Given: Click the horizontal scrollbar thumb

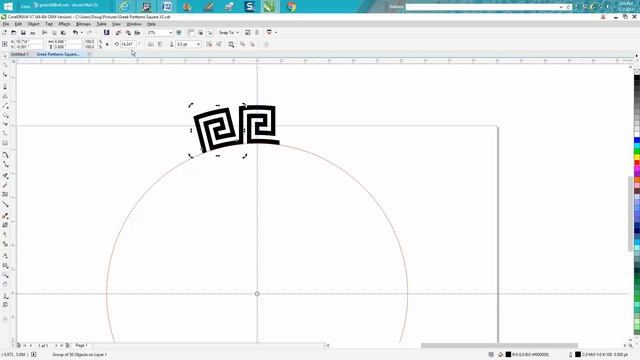Looking at the screenshot, I should pos(499,346).
